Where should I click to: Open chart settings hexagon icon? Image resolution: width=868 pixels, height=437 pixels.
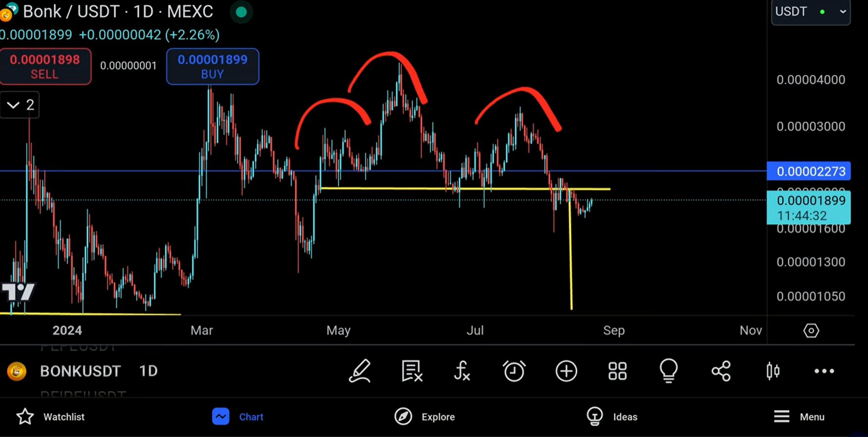[x=811, y=331]
